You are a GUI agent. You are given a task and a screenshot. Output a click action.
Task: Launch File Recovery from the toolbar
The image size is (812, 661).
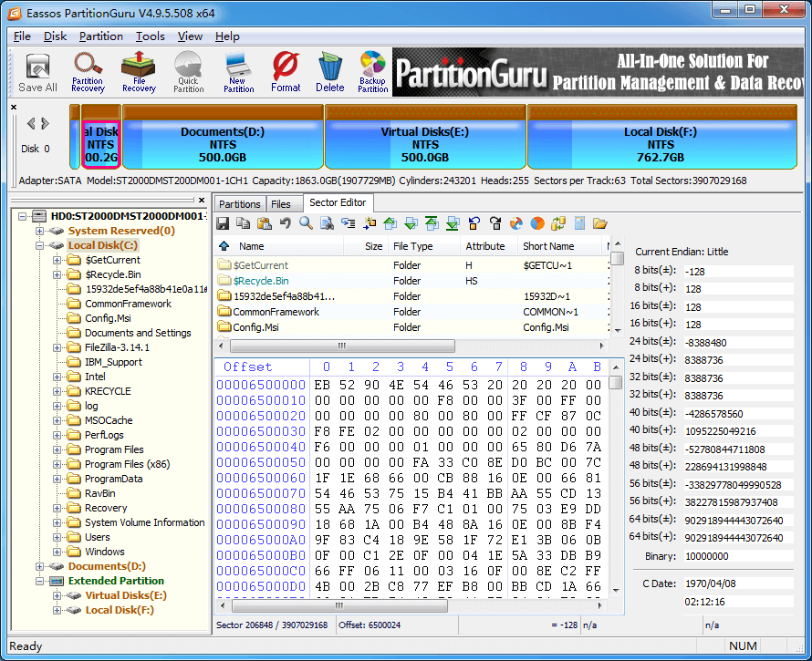(x=139, y=72)
